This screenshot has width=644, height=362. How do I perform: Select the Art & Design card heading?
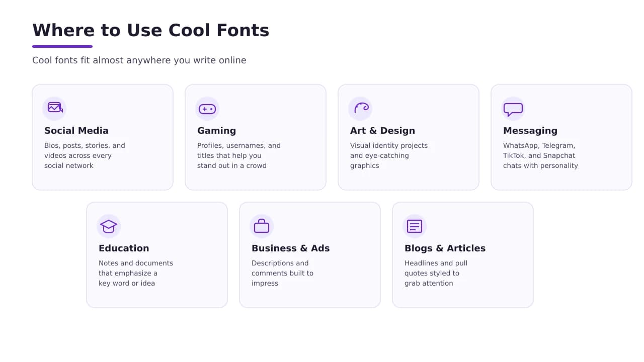(x=382, y=131)
